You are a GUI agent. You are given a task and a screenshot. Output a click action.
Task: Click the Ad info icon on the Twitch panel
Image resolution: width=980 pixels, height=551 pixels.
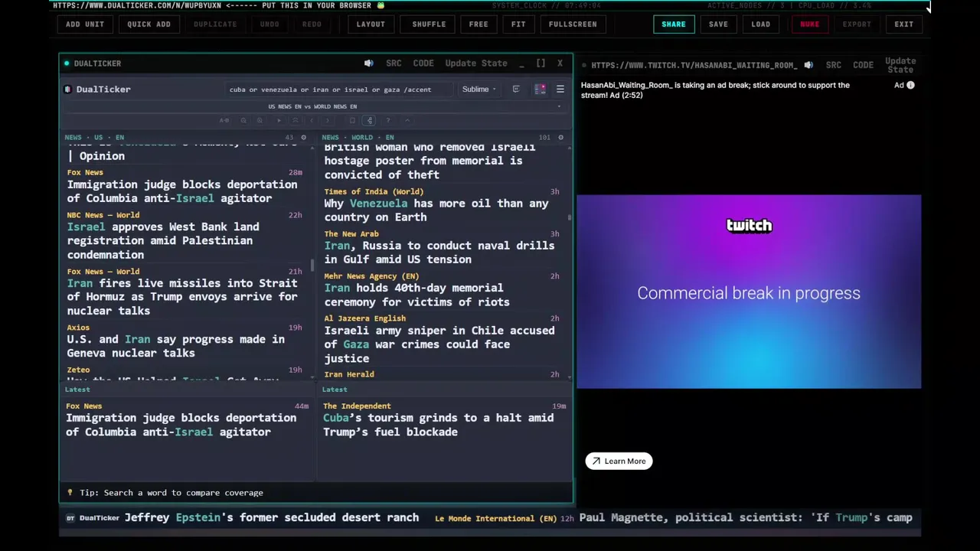[910, 85]
